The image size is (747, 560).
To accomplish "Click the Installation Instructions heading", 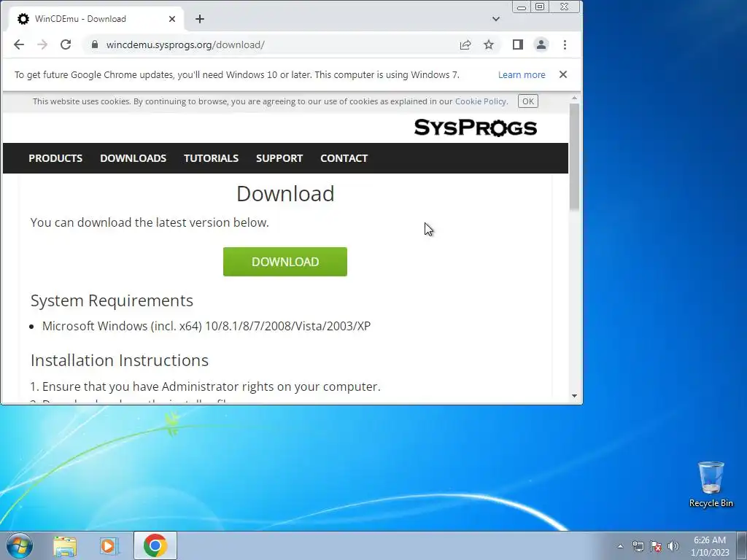I will (120, 360).
